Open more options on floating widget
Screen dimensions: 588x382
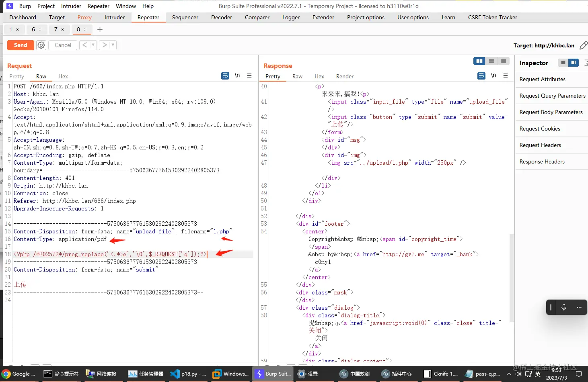(579, 307)
